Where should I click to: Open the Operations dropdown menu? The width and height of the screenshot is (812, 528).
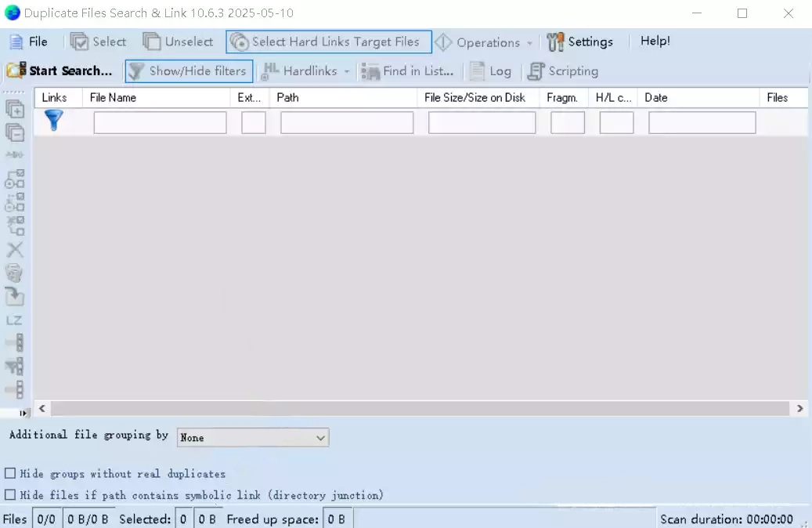coord(484,42)
